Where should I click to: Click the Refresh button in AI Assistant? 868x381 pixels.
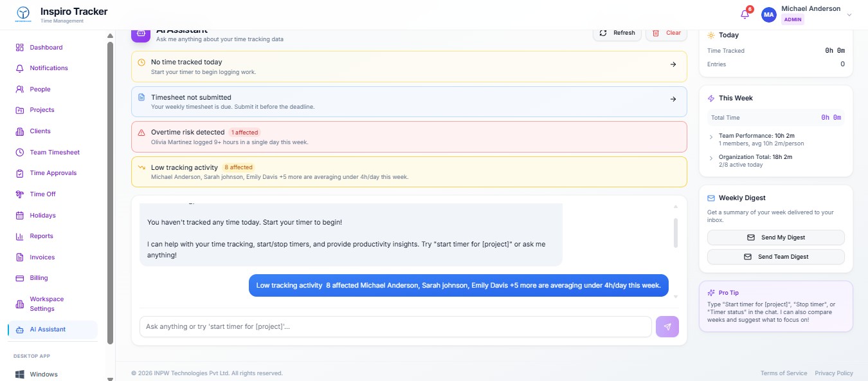pos(617,32)
